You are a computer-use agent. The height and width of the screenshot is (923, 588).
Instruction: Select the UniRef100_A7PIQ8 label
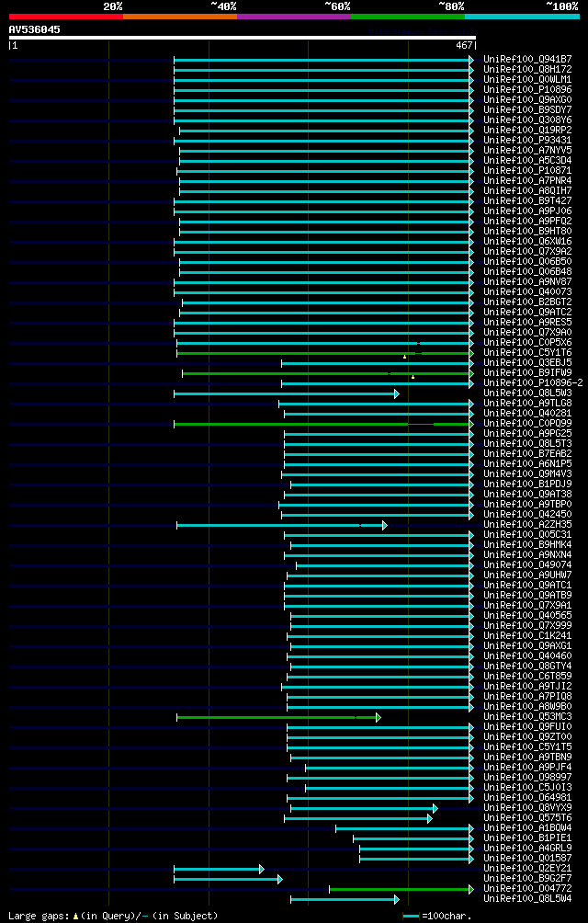(527, 696)
